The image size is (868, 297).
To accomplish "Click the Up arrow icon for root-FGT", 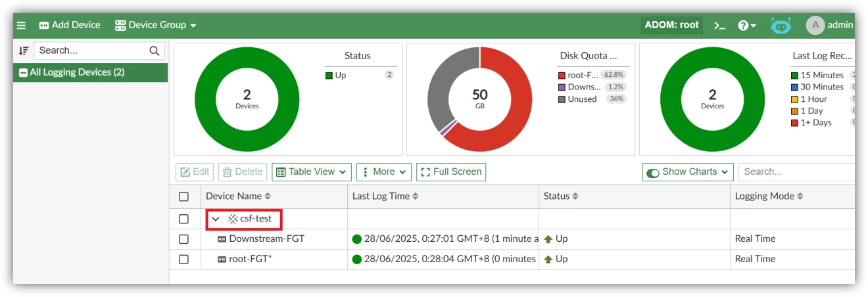I will [x=548, y=260].
